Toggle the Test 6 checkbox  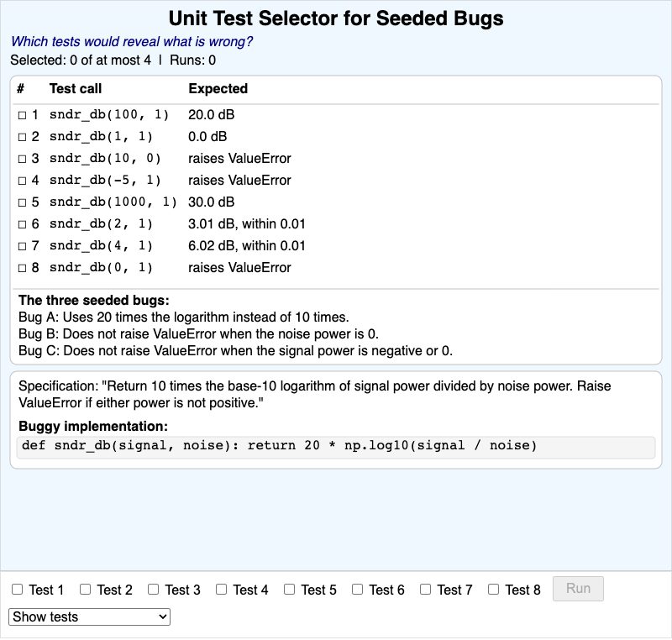point(358,589)
